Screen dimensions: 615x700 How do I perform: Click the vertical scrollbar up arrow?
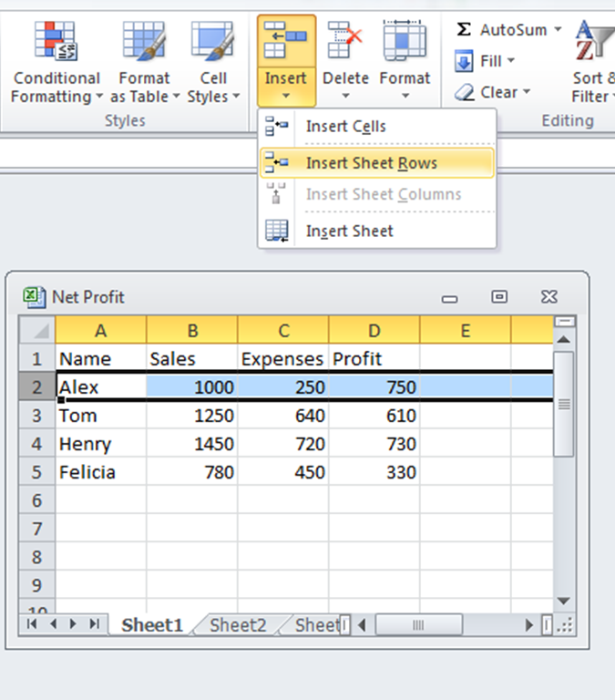(564, 339)
